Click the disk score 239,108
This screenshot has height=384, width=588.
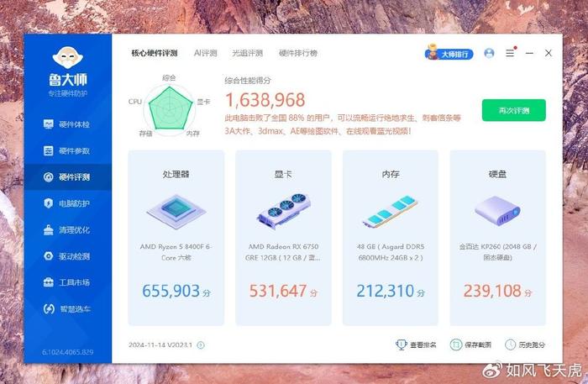tap(492, 291)
